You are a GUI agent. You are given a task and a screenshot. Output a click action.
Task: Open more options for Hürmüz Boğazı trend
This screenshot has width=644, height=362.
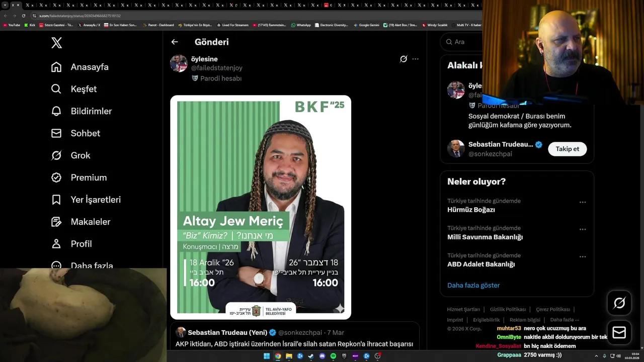click(583, 202)
